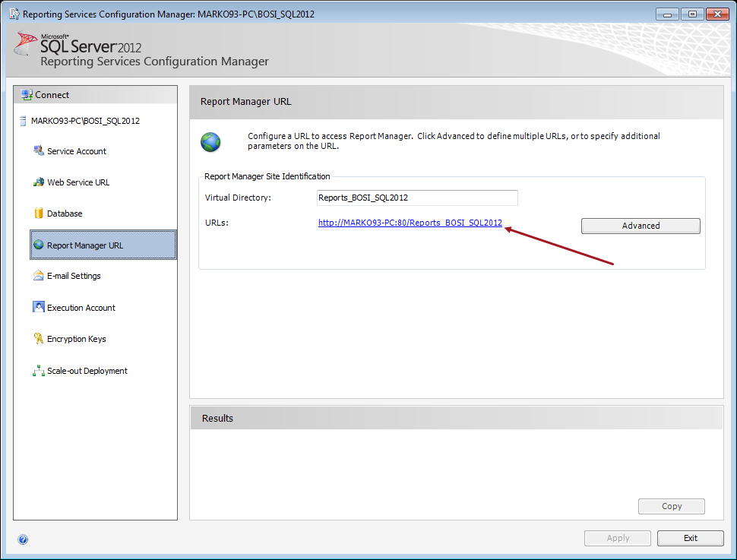The image size is (737, 560).
Task: Click the globe icon beside the description
Action: (x=210, y=142)
